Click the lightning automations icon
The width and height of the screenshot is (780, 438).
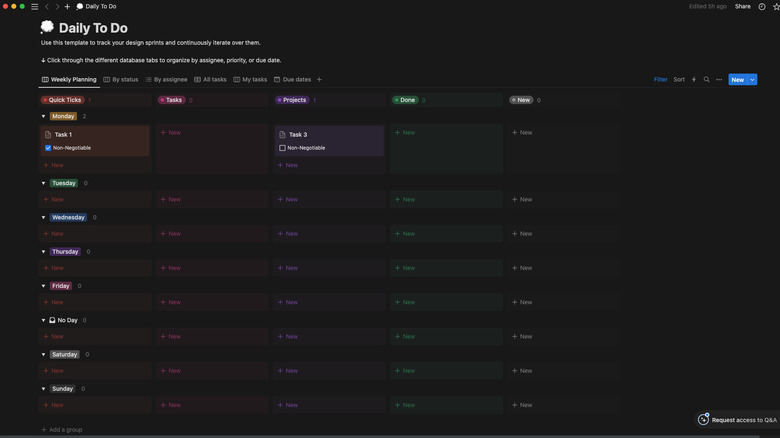point(693,79)
